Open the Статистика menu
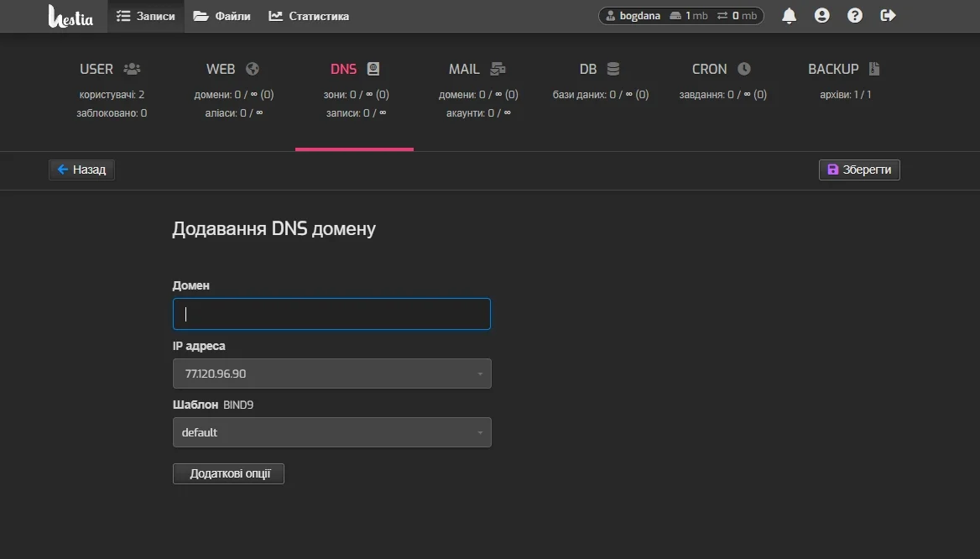 click(x=309, y=16)
